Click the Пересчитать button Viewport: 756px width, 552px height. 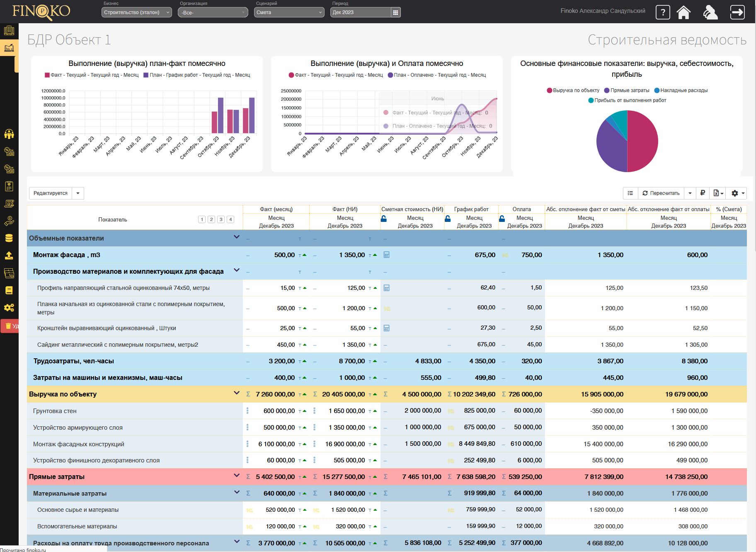(661, 193)
